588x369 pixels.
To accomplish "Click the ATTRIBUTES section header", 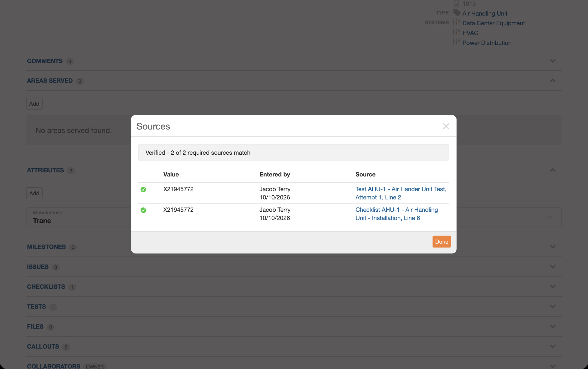I will click(45, 170).
